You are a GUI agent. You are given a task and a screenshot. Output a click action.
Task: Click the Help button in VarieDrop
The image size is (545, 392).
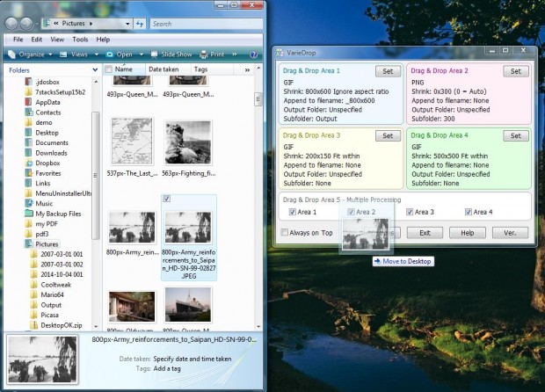467,233
